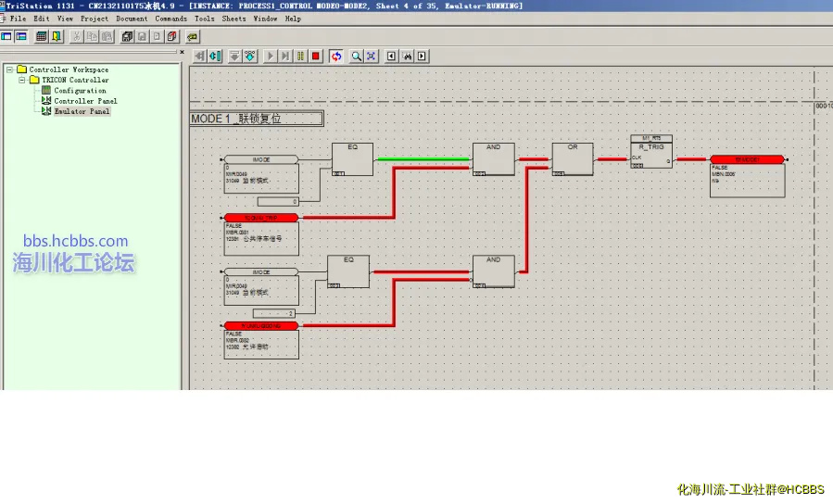Click the red Stop emulator button

coord(316,56)
